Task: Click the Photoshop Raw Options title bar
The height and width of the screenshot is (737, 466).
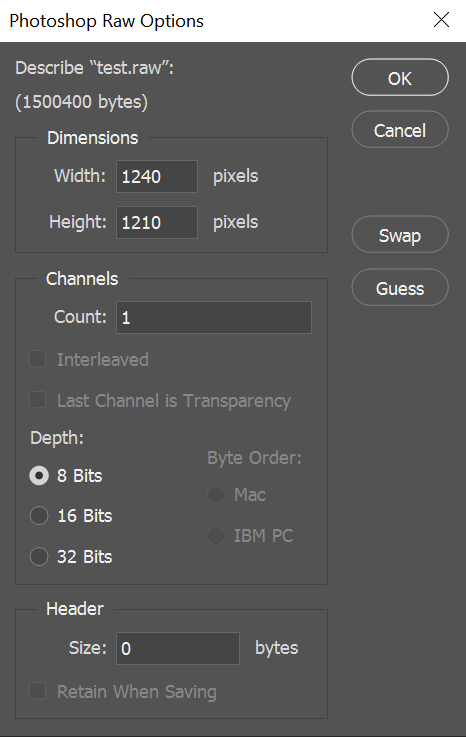Action: [x=216, y=21]
